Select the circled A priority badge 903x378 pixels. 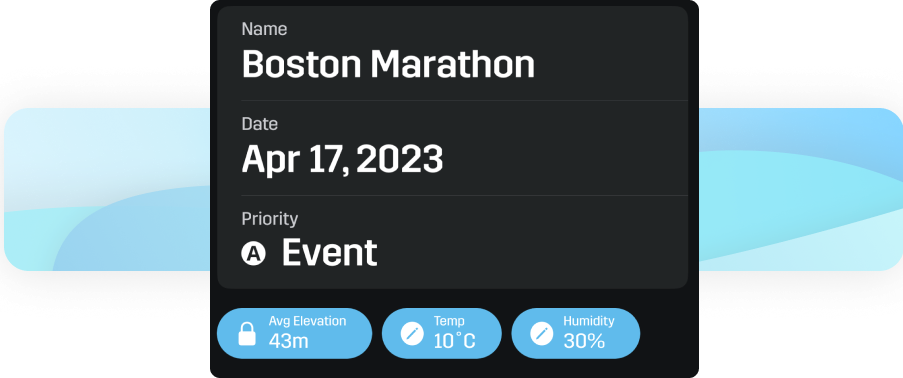coord(253,253)
